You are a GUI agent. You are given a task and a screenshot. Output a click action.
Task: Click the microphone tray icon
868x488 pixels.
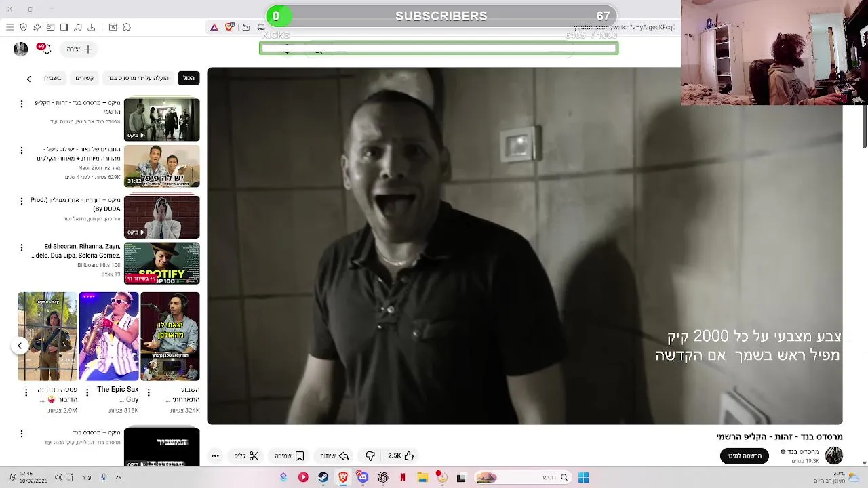104,477
